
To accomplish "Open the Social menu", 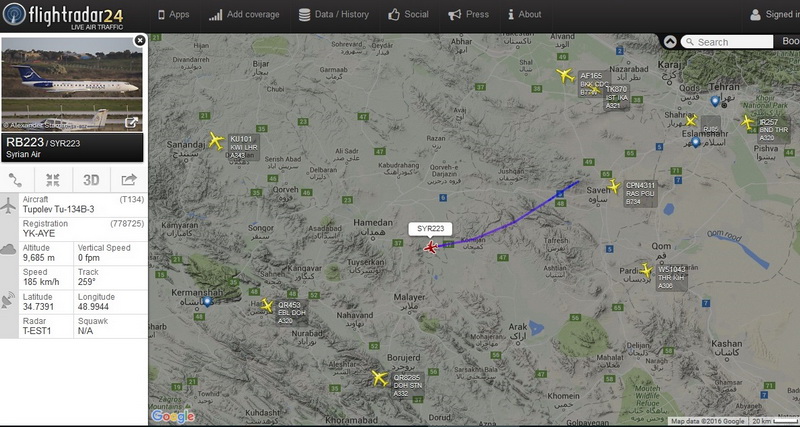I will [408, 15].
